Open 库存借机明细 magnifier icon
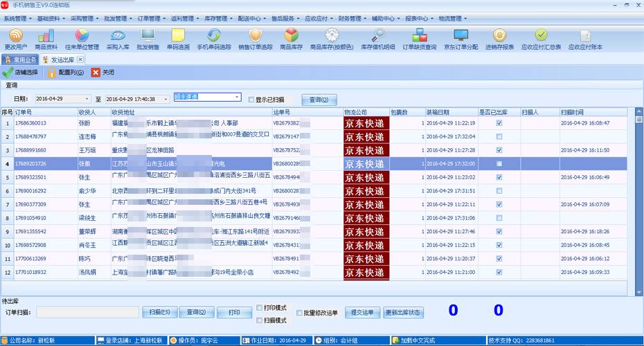 click(378, 39)
